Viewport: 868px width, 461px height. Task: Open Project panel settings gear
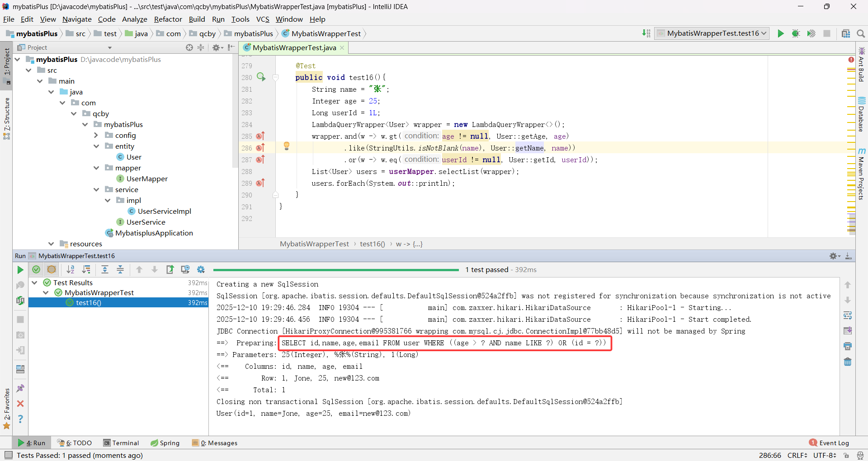tap(217, 47)
